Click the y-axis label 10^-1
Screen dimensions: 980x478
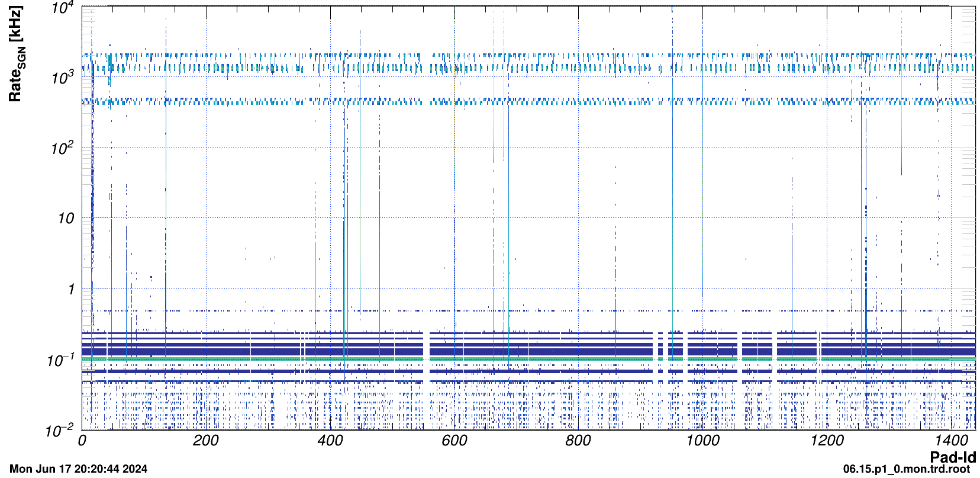(60, 360)
